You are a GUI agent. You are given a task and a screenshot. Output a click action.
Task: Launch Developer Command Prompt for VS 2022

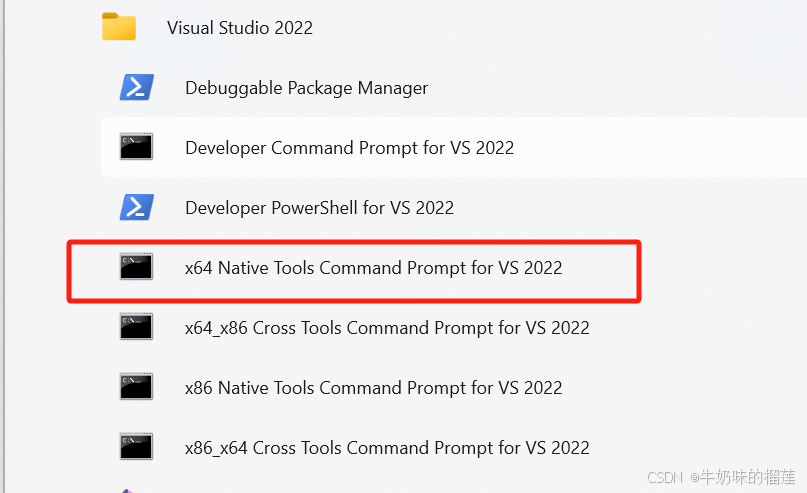tap(349, 148)
